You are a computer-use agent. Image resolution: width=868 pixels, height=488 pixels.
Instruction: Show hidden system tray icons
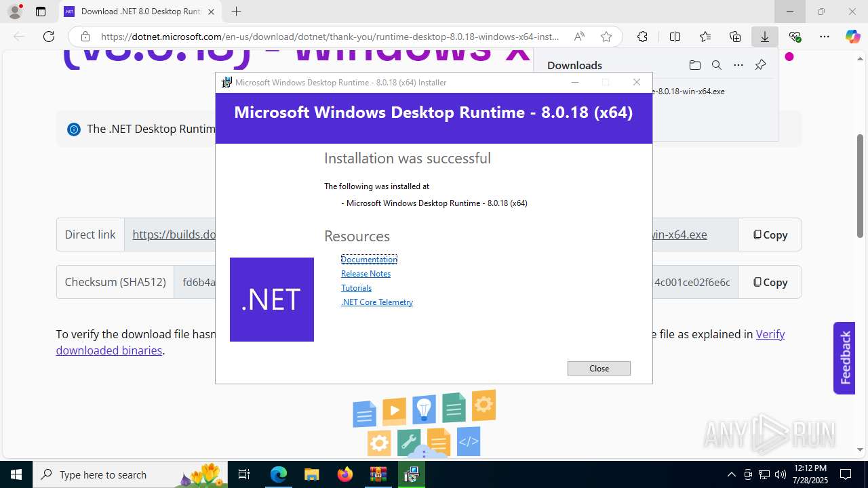(731, 474)
